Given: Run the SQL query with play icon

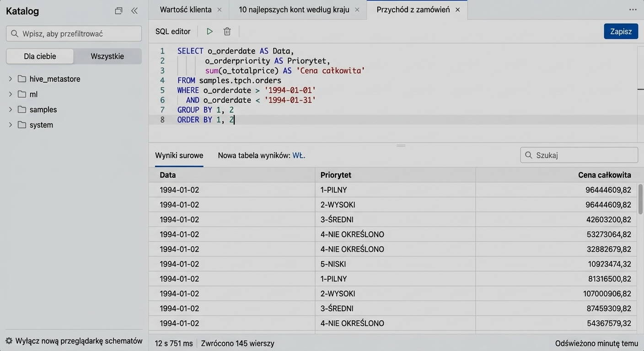Looking at the screenshot, I should (x=209, y=32).
